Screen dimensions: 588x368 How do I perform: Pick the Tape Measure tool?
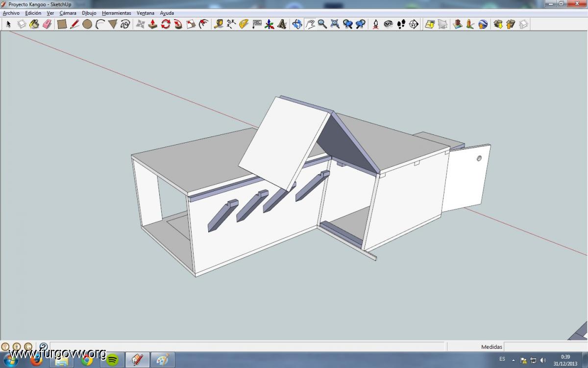[x=219, y=24]
